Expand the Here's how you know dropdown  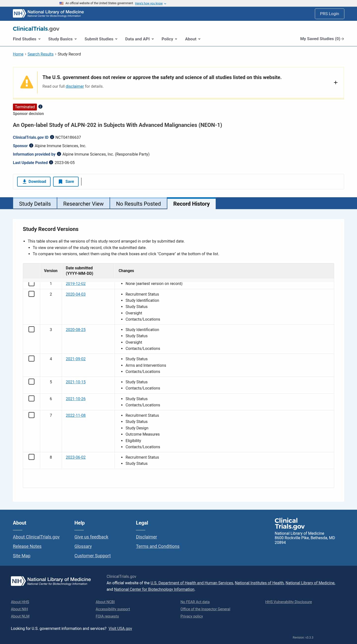(x=150, y=3)
